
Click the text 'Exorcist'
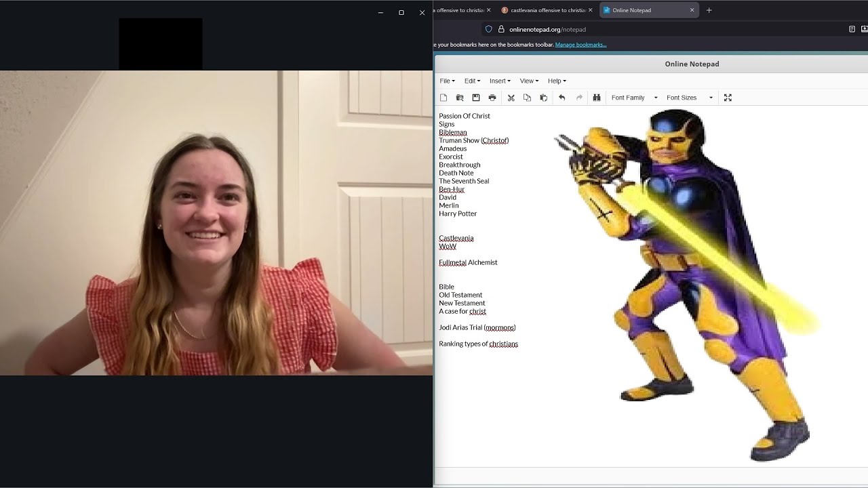(450, 157)
